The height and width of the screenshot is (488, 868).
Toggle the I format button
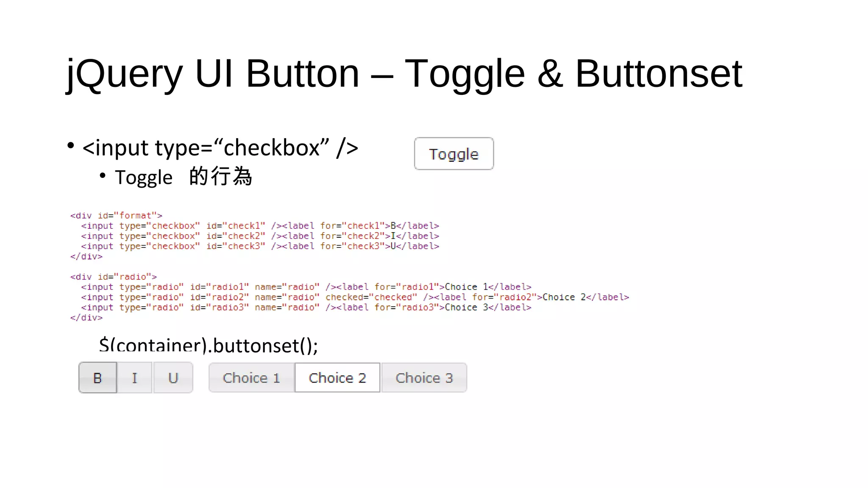[134, 377]
